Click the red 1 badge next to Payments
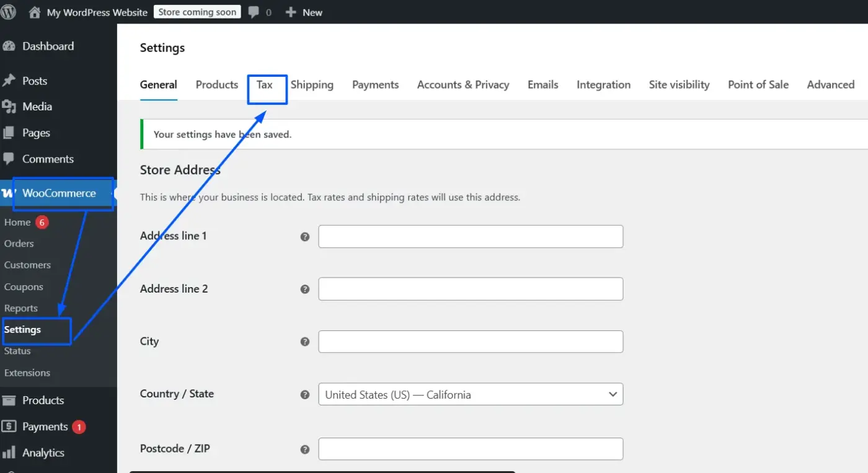Viewport: 868px width, 473px height. [x=79, y=427]
